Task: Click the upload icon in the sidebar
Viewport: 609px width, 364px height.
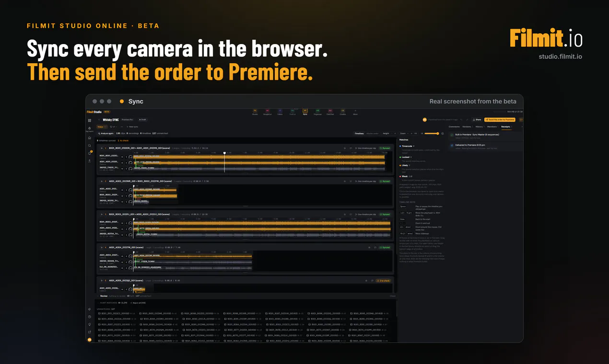Action: [x=89, y=161]
